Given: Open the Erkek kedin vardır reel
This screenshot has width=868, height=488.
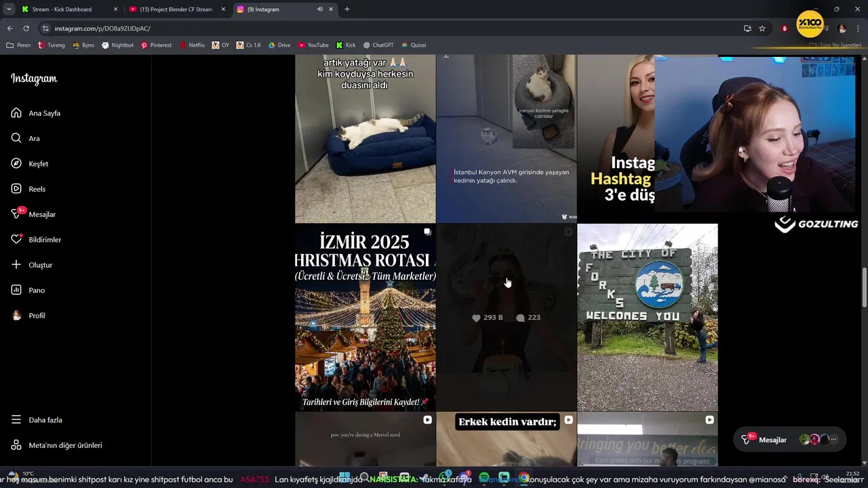Looking at the screenshot, I should 506,439.
